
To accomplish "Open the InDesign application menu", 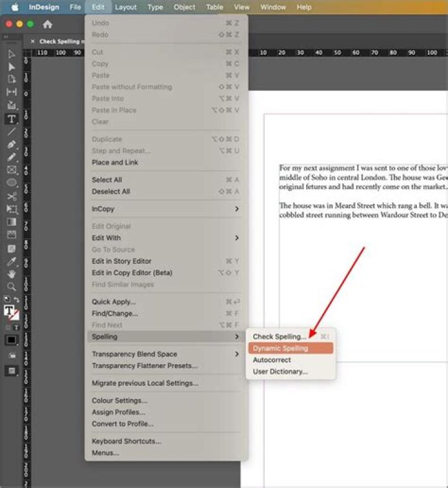I will 44,7.
